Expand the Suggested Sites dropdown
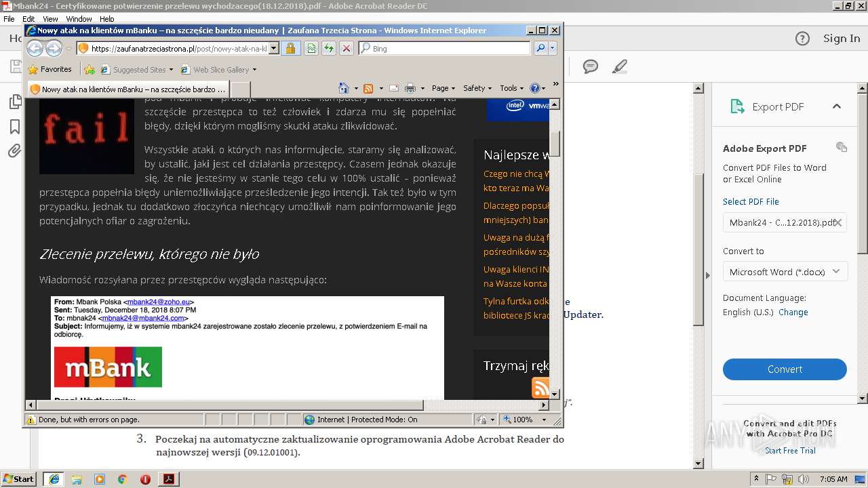 pos(171,69)
